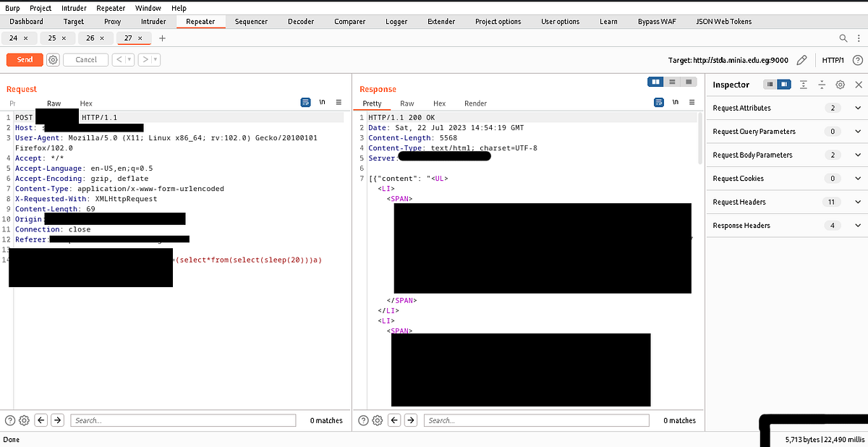Open the Response editor hamburger menu
Screen dimensions: 868x447
(x=692, y=102)
